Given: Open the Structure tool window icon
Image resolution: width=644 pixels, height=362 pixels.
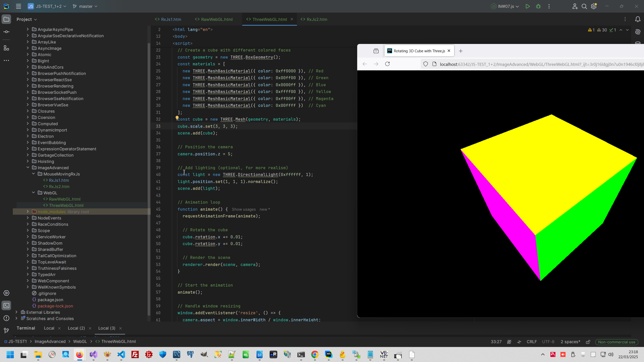Looking at the screenshot, I should click(x=7, y=48).
